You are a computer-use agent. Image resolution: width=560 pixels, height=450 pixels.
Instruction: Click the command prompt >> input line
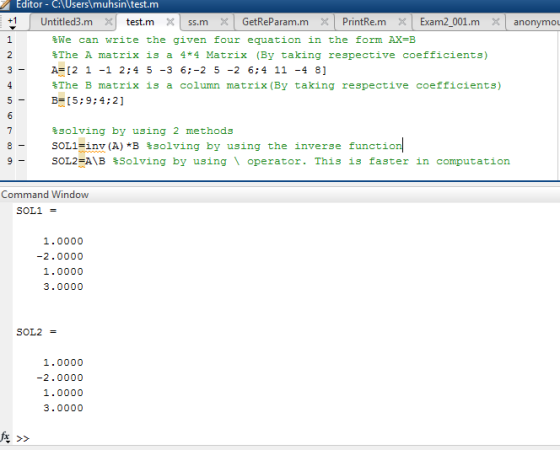(286, 439)
